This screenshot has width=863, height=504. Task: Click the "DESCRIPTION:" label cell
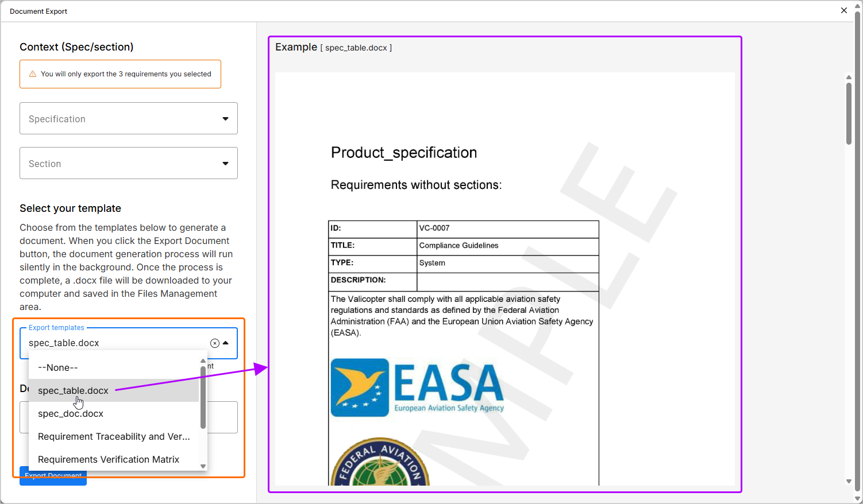373,281
